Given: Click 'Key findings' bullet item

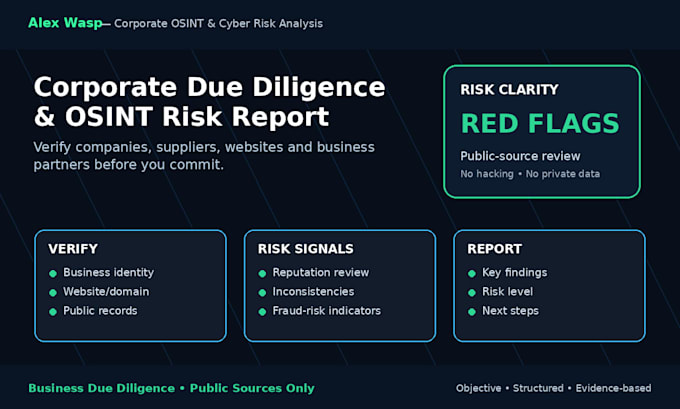Looking at the screenshot, I should pos(514,272).
